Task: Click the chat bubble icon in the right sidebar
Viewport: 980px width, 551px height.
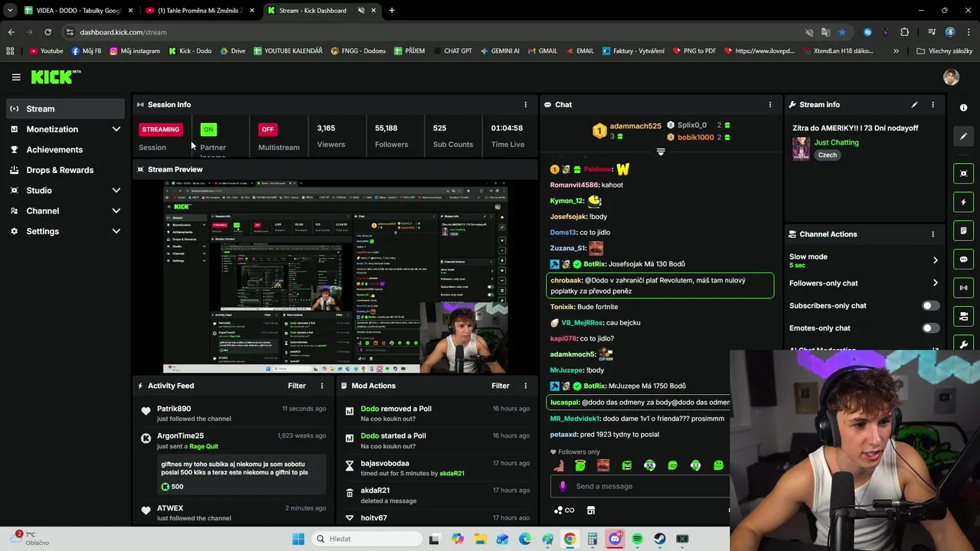Action: pos(964,259)
